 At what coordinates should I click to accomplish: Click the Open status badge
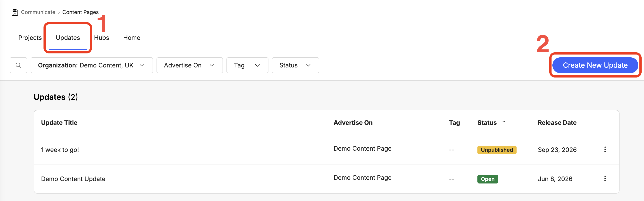(487, 179)
